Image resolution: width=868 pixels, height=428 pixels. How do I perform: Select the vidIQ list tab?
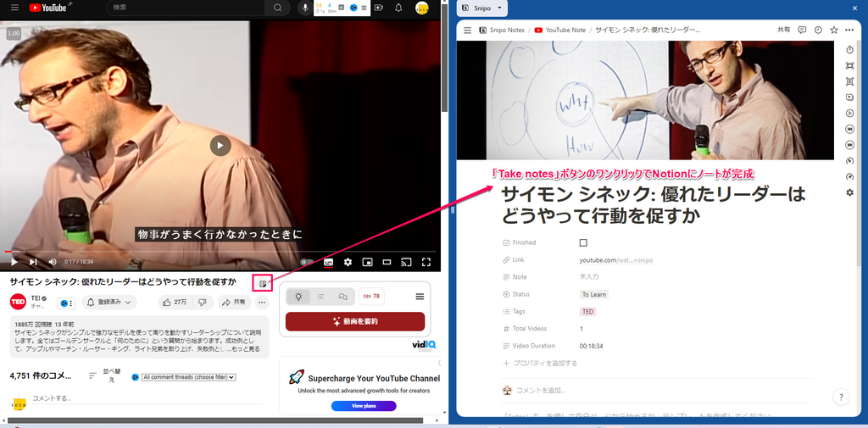[x=320, y=297]
